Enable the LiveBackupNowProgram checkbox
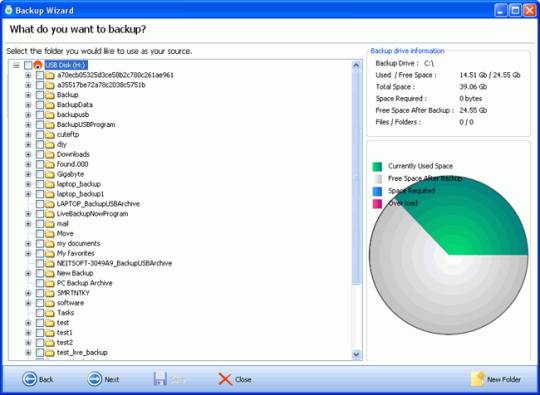This screenshot has width=540, height=395. pos(40,214)
